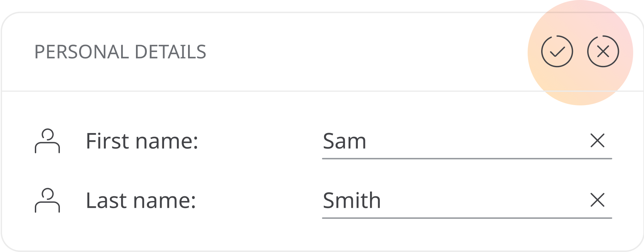
Task: Select the "Last name:" label
Action: (x=141, y=200)
